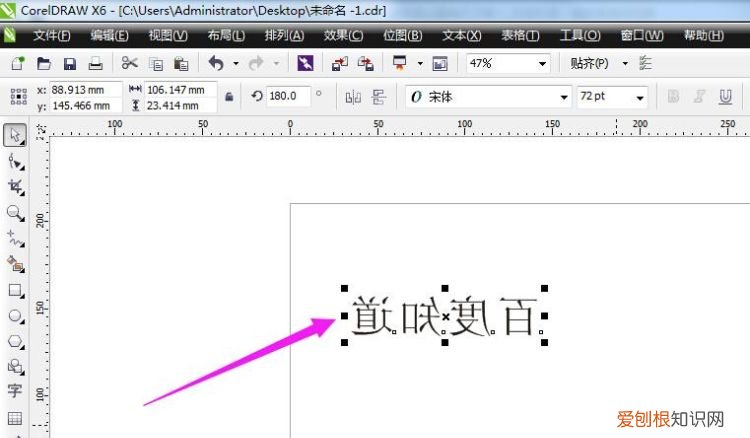Open the 贴齐(P) snap dropdown
Viewport: 750px width, 438px height.
pos(625,63)
